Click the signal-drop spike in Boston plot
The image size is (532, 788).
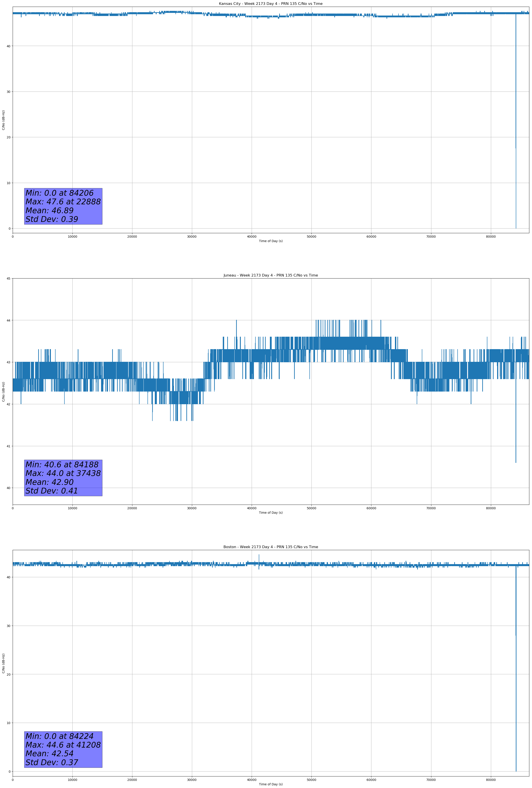click(x=516, y=668)
